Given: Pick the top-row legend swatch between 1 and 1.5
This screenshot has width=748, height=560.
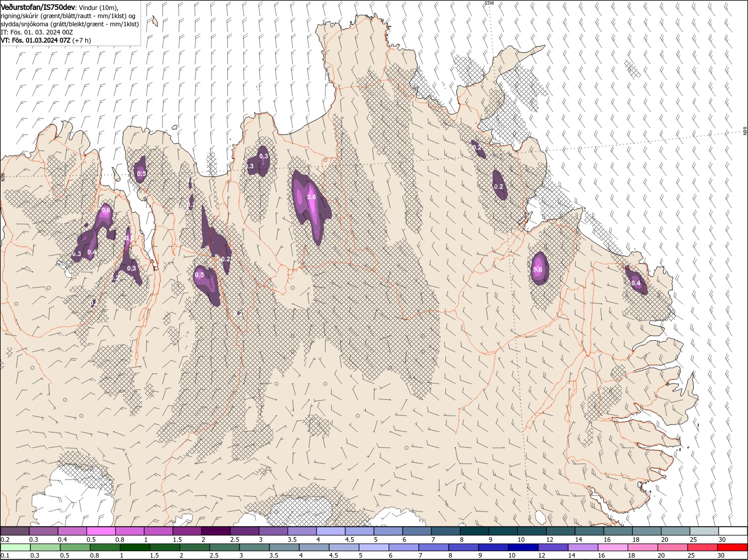Looking at the screenshot, I should click(x=158, y=531).
